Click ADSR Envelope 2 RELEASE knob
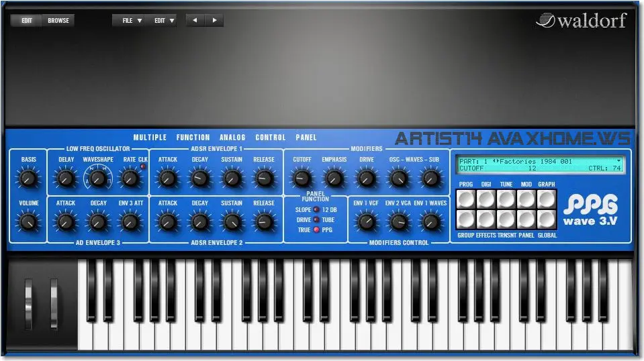Image resolution: width=644 pixels, height=361 pixels. 264,222
